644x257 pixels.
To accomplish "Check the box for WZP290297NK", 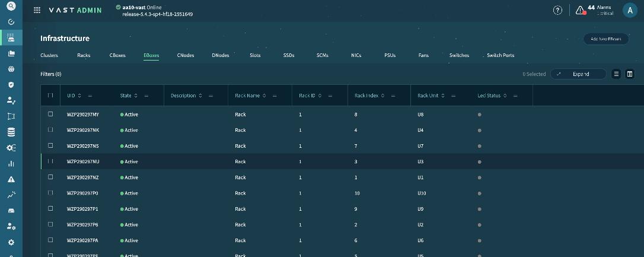I will pyautogui.click(x=50, y=129).
